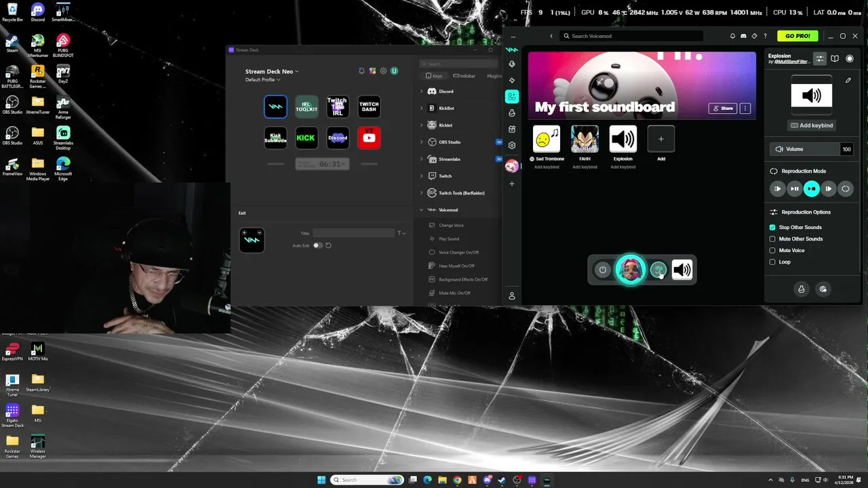The height and width of the screenshot is (488, 868).
Task: Select Play Sound action
Action: (x=449, y=239)
